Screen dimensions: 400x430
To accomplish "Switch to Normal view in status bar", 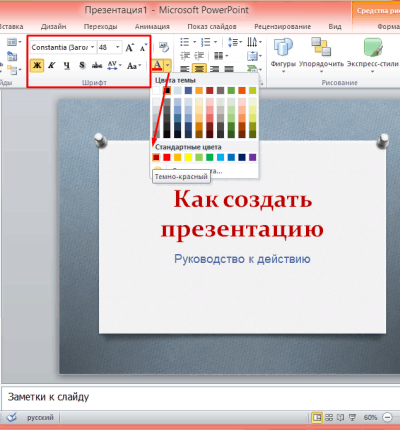I will coord(317,417).
